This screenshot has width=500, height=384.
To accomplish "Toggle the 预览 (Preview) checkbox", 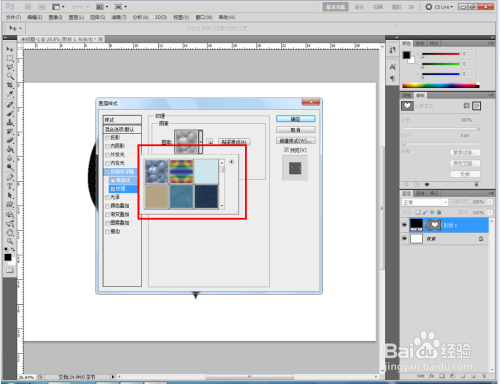I will (x=286, y=150).
